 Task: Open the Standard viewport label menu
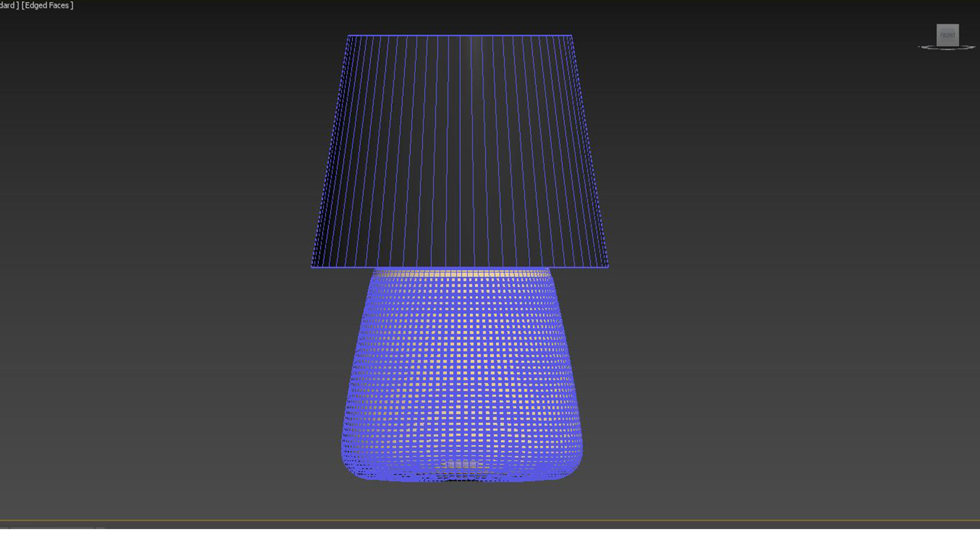[x=9, y=6]
